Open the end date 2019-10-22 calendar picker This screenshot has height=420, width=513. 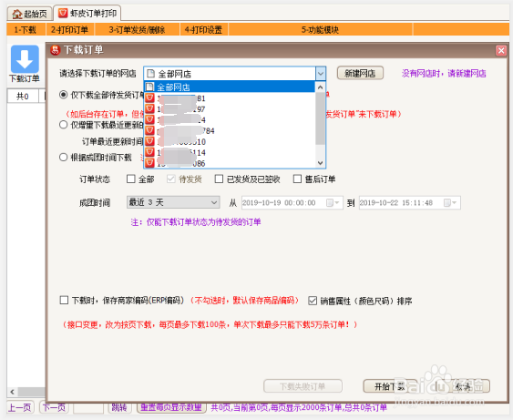tap(451, 203)
